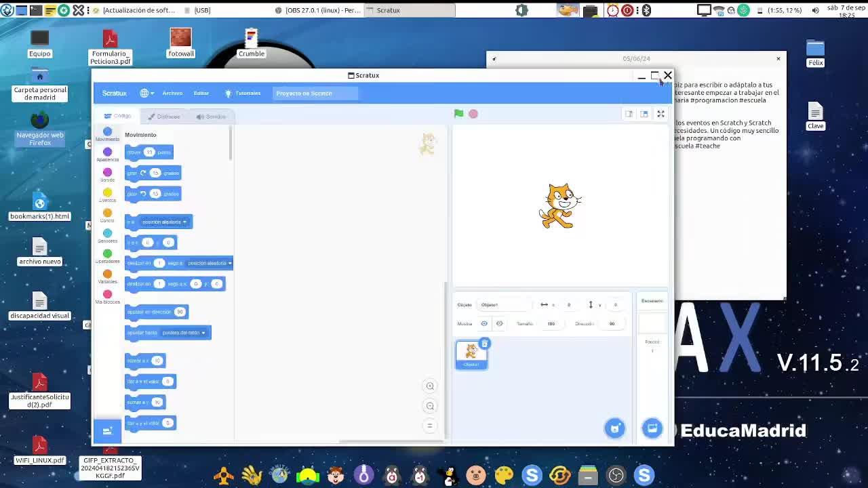Switch to the Disfraces tab
Screen dimensions: 868x488
pos(164,117)
